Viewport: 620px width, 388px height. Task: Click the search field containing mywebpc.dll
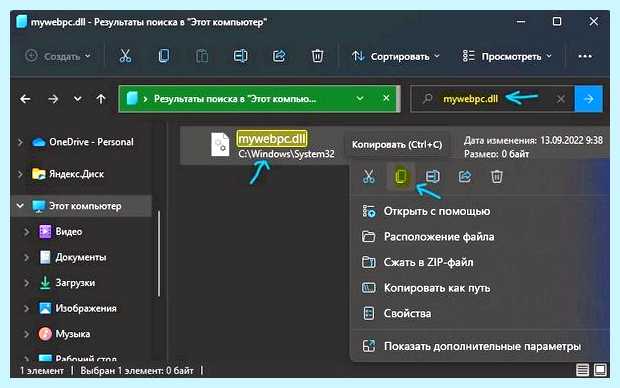pos(493,98)
